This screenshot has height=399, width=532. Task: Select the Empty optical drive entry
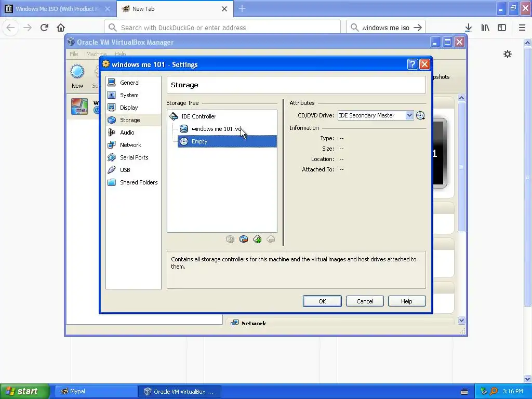point(227,141)
